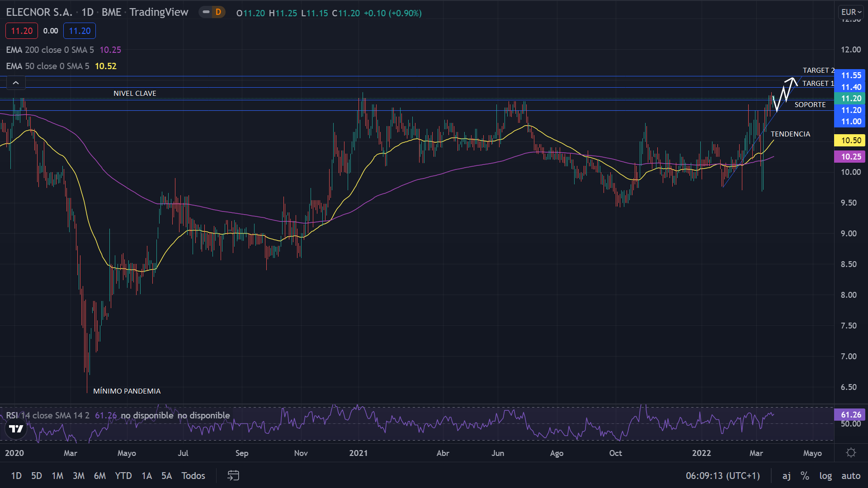Collapse the indicator legend with the chevron
Viewport: 868px width, 488px height.
[x=16, y=83]
